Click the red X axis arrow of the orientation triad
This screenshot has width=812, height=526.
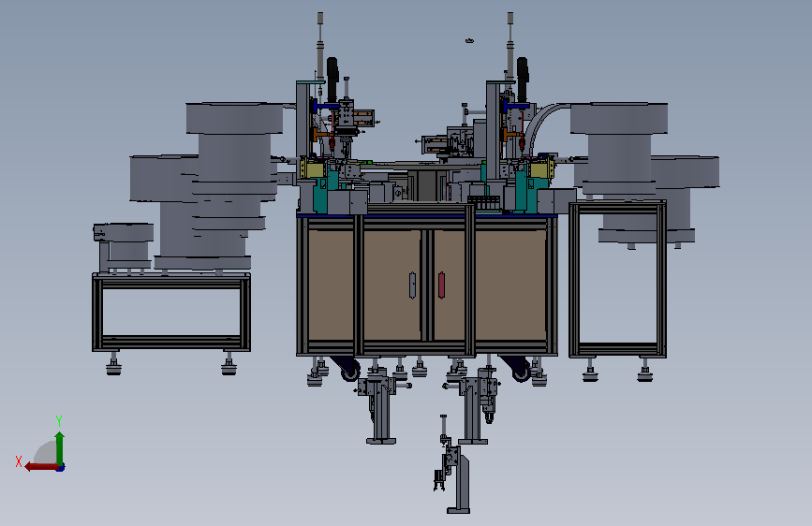pyautogui.click(x=41, y=467)
